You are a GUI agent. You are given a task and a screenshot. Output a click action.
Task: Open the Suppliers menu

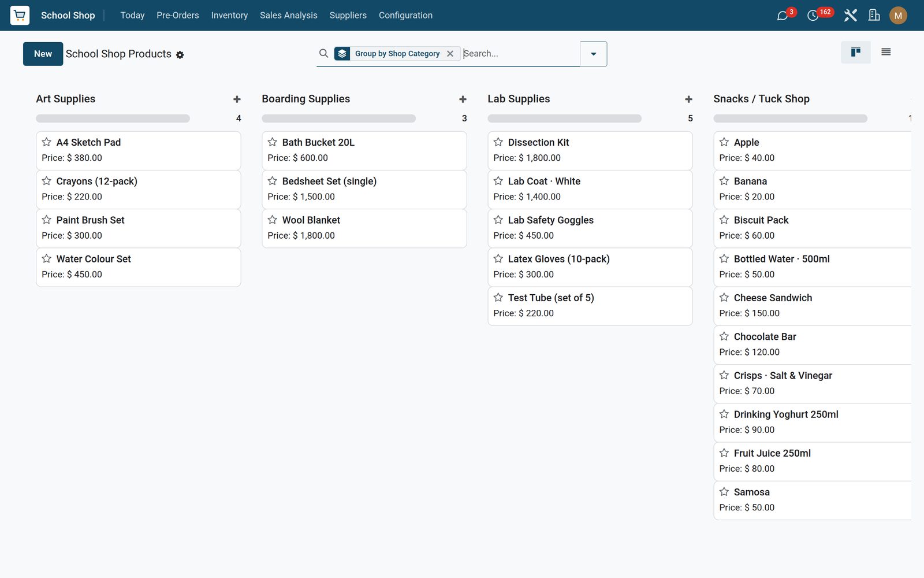pyautogui.click(x=348, y=15)
